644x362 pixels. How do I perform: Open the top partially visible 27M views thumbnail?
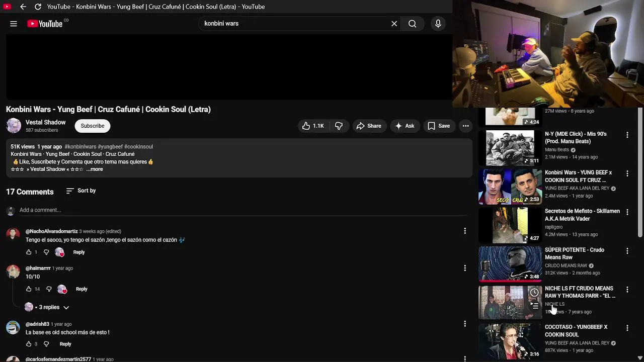pos(510,117)
